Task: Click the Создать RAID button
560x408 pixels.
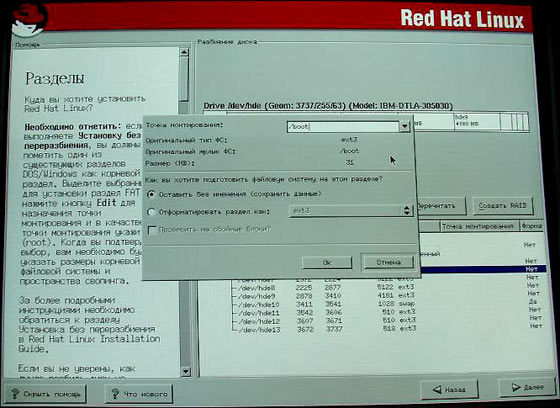Action: tap(502, 206)
